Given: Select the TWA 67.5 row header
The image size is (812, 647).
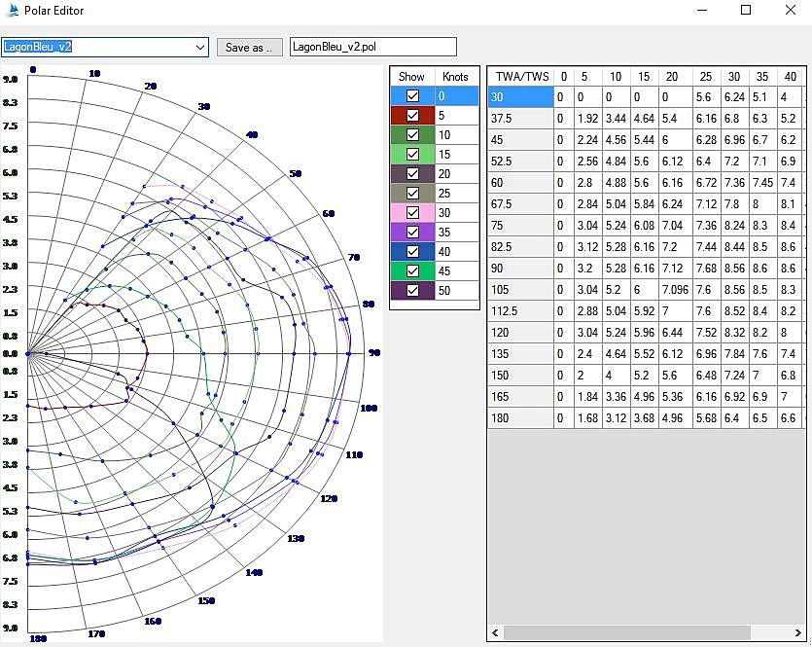Looking at the screenshot, I should [521, 204].
